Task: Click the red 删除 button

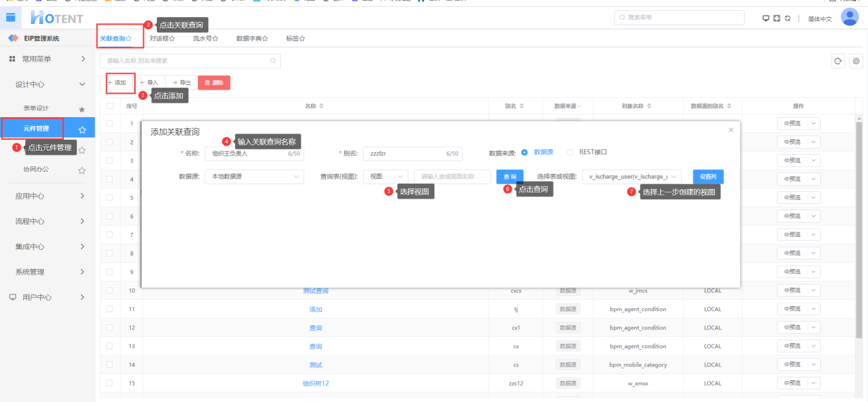Action: [x=214, y=83]
